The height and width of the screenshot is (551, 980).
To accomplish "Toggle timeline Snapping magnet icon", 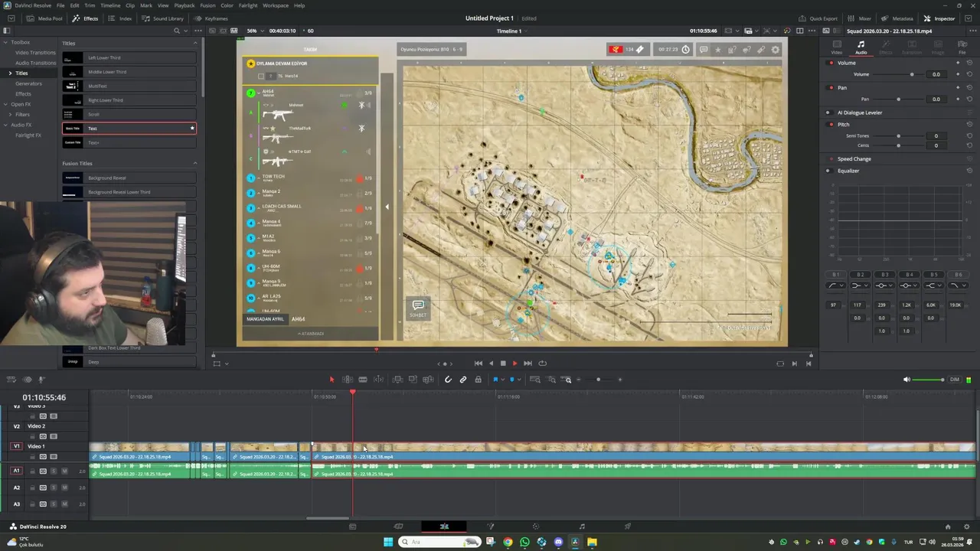I will [448, 380].
